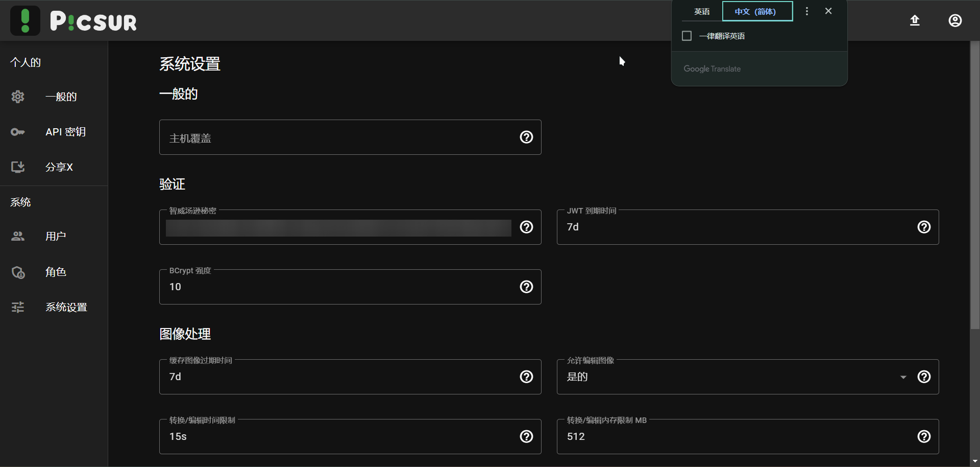Select the 中文 (简体) translation tab
This screenshot has height=467, width=980.
757,11
